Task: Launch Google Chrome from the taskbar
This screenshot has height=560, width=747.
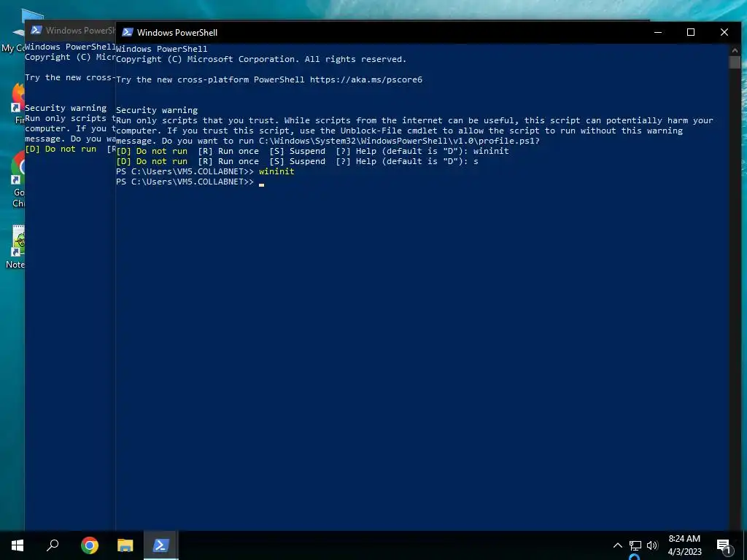Action: click(90, 545)
